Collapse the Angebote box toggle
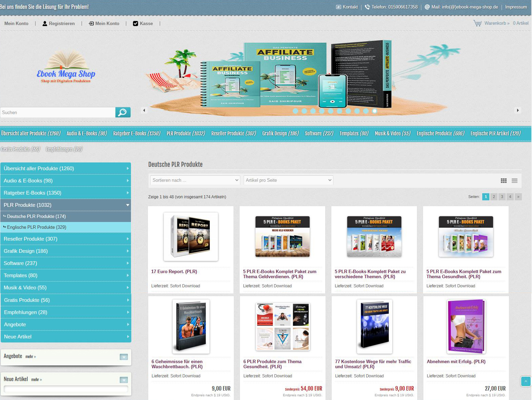532x400 pixels. pyautogui.click(x=124, y=357)
